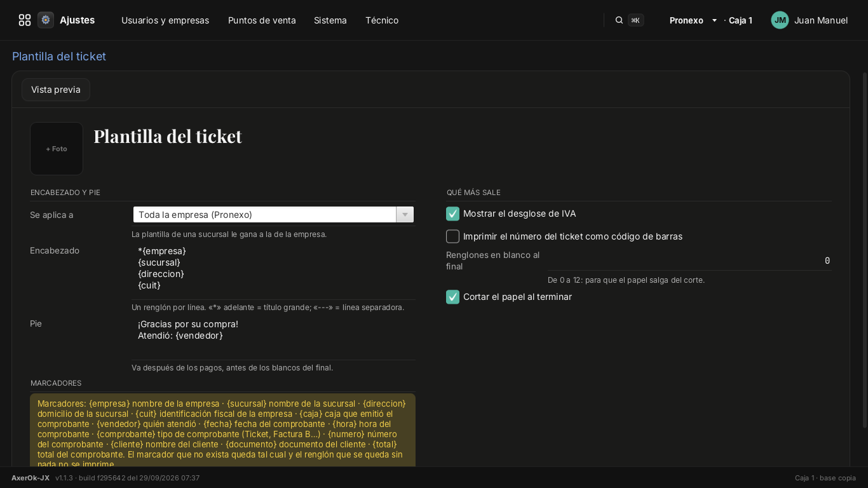Open the Juan Manuel user menu

[821, 20]
